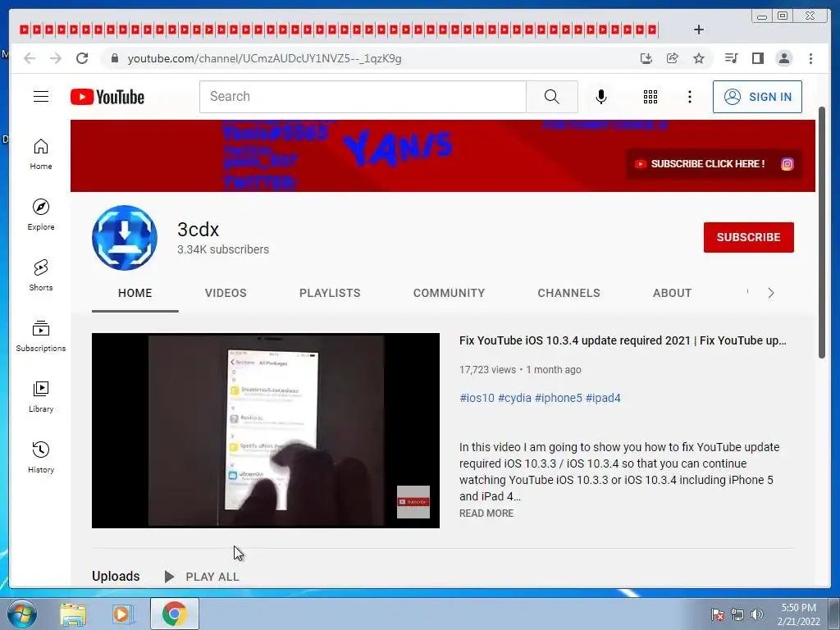Viewport: 840px width, 630px height.
Task: Activate voice search microphone
Action: pyautogui.click(x=601, y=97)
